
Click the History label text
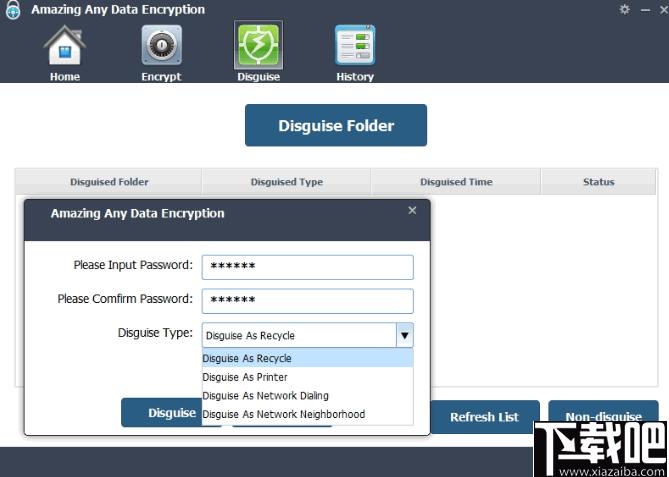(x=355, y=77)
